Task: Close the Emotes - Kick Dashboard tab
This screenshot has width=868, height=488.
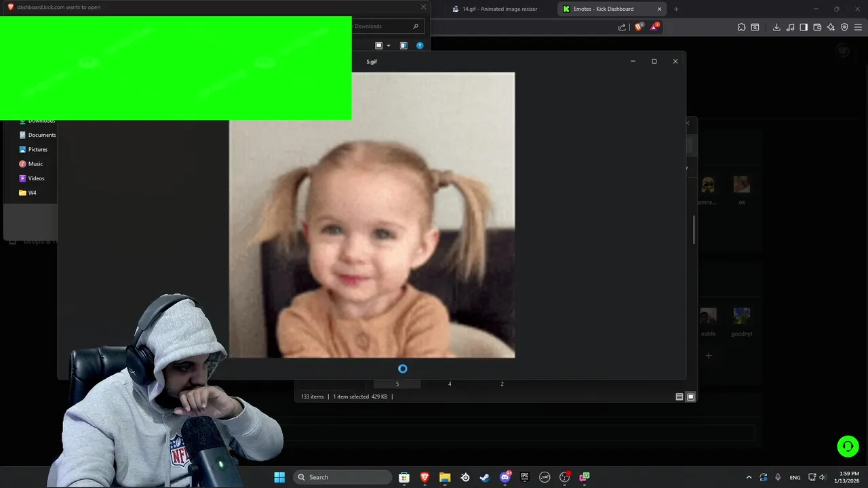Action: pos(659,9)
